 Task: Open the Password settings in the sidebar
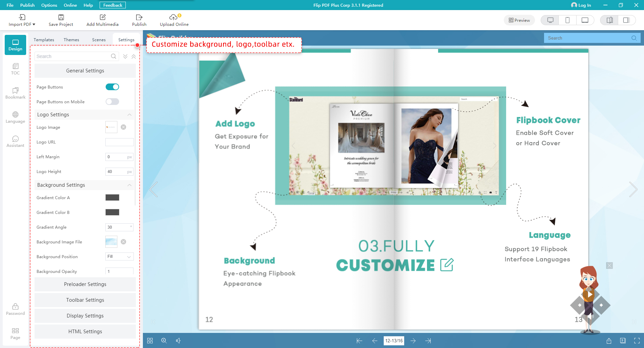pos(15,309)
